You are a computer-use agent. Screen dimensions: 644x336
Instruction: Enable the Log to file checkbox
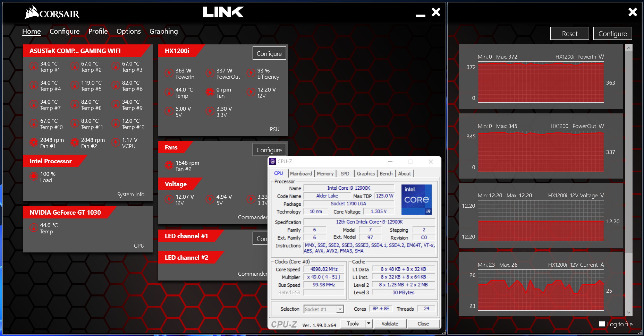[x=602, y=324]
